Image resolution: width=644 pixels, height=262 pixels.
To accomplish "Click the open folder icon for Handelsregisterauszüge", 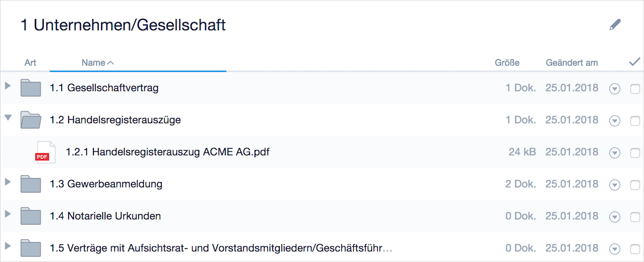I will coord(31,120).
